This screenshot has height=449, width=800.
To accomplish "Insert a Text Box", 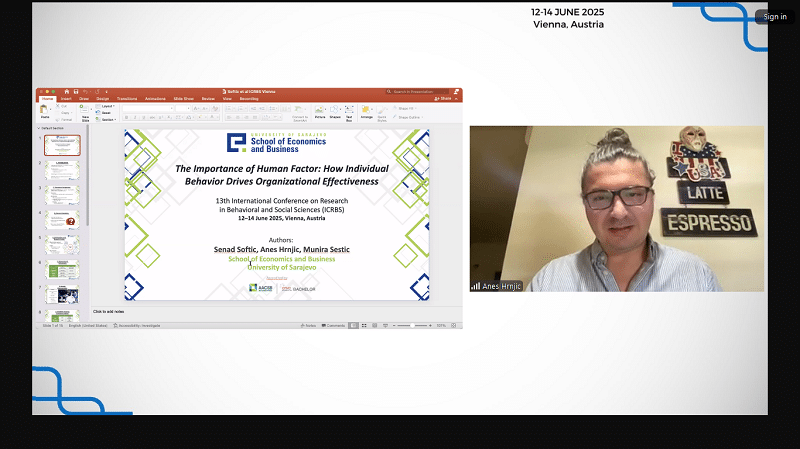I will pos(350,111).
